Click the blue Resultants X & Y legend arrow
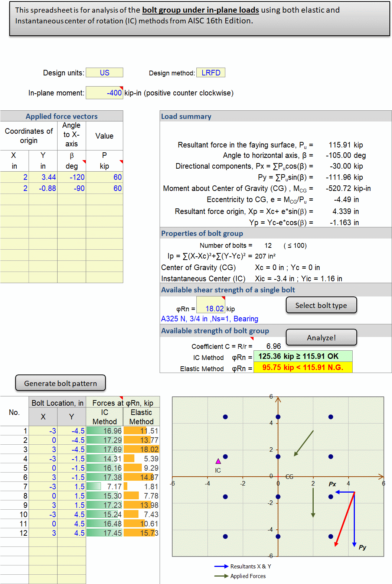The image size is (392, 584). click(x=221, y=567)
